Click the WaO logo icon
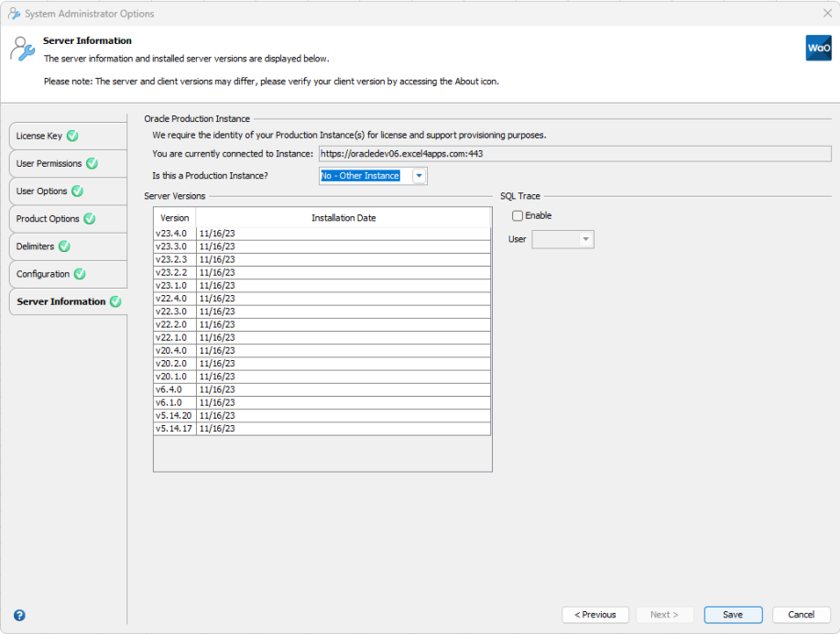Image resolution: width=840 pixels, height=634 pixels. point(817,48)
